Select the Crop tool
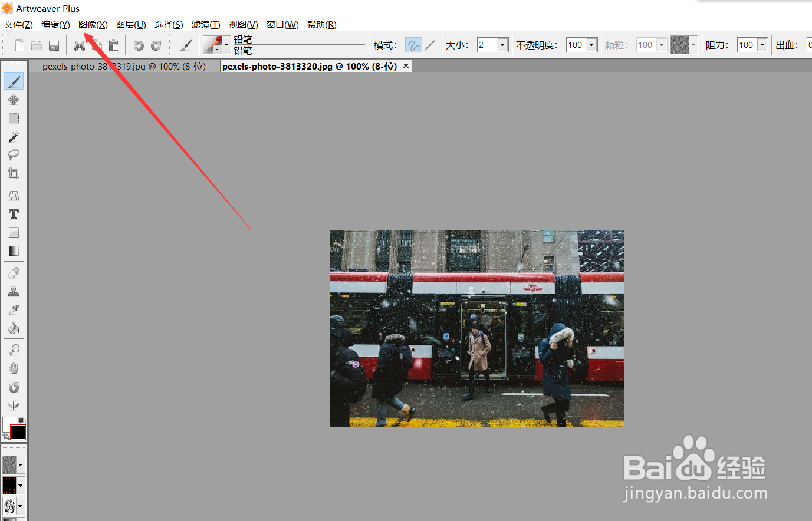 pyautogui.click(x=14, y=173)
